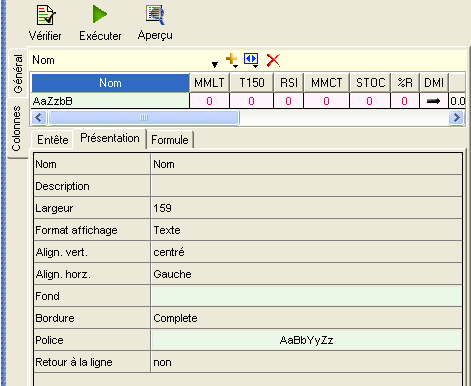Edit the Largeur value 159

[306, 208]
